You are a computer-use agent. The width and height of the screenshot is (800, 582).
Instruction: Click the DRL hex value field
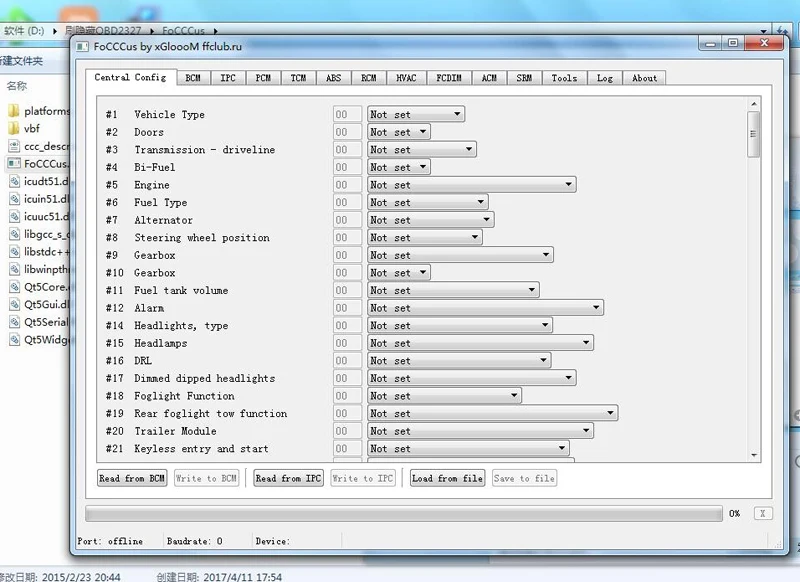tap(347, 361)
